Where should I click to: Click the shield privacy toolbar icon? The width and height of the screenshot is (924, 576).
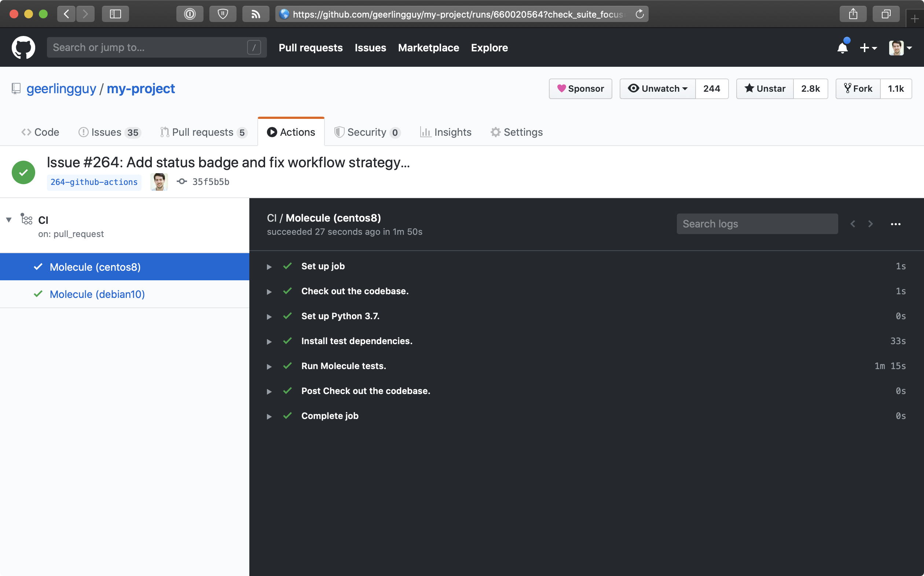(223, 14)
